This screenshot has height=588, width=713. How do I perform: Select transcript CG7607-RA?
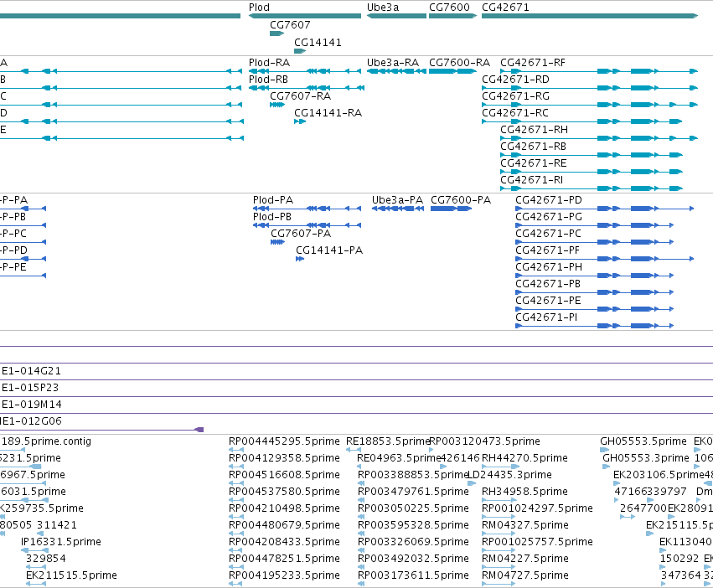tap(301, 96)
